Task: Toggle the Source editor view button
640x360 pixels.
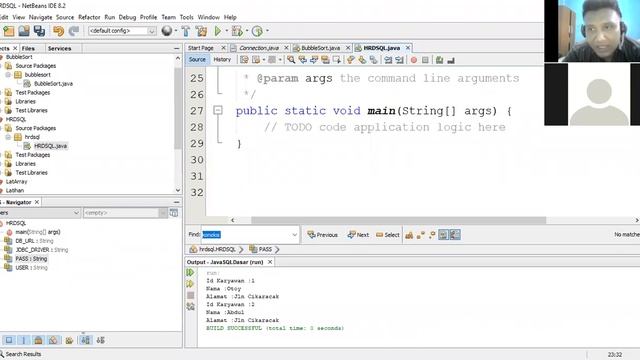Action: tap(197, 60)
